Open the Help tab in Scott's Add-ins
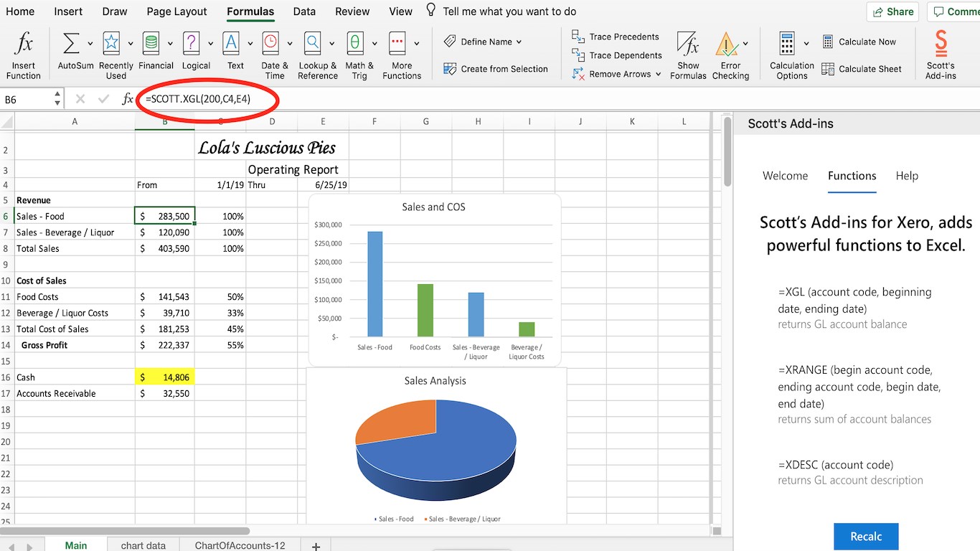 coord(907,176)
